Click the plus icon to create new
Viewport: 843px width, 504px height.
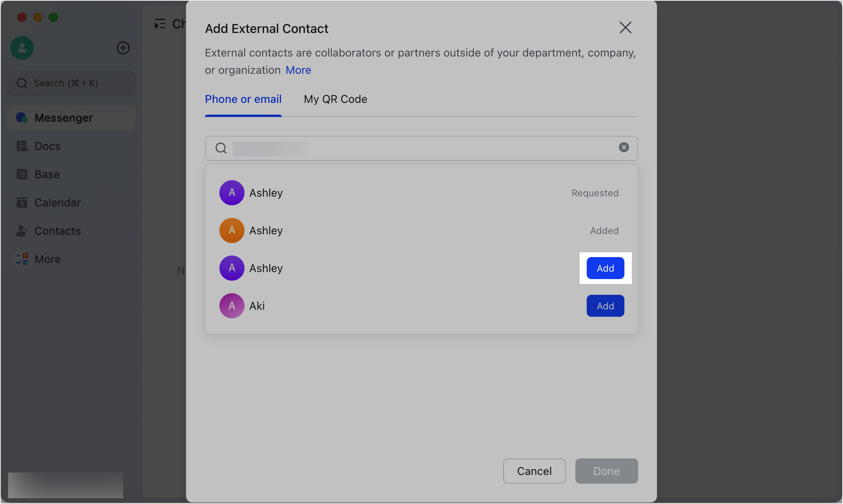click(123, 47)
